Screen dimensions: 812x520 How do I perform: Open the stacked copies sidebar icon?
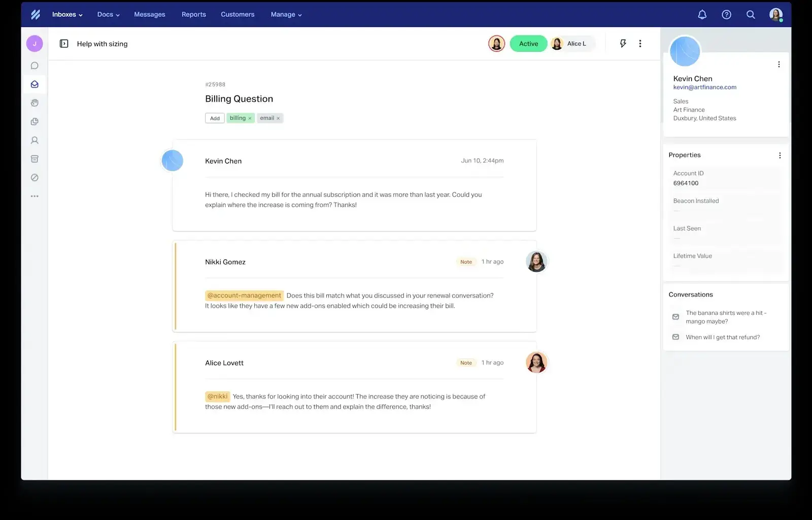(35, 121)
